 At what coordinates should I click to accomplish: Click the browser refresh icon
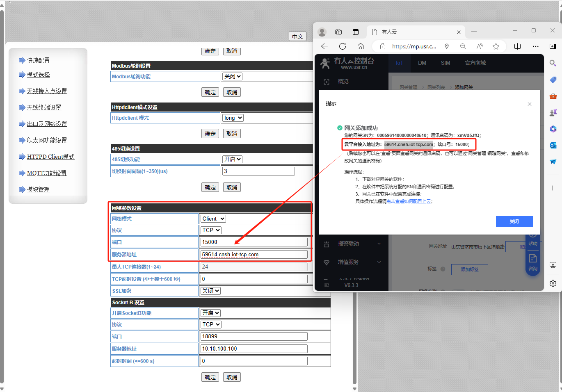click(x=343, y=46)
